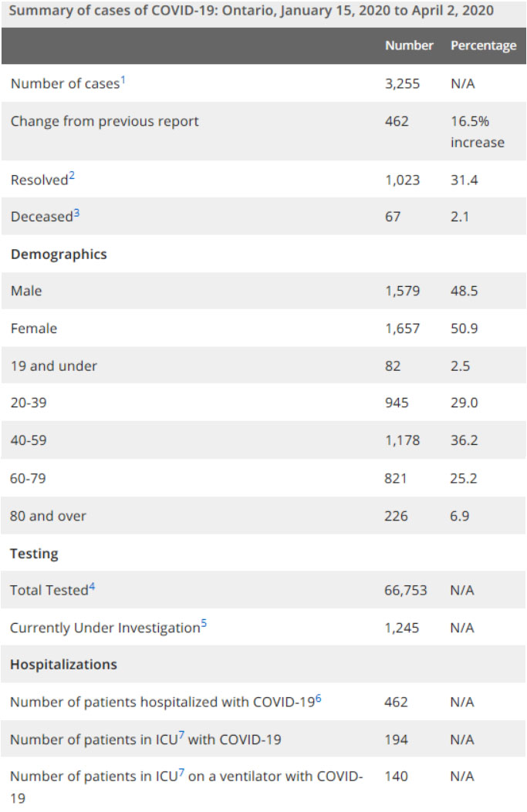This screenshot has height=812, width=527.
Task: Open footnote 4 beside Total Tested
Action: 92,585
